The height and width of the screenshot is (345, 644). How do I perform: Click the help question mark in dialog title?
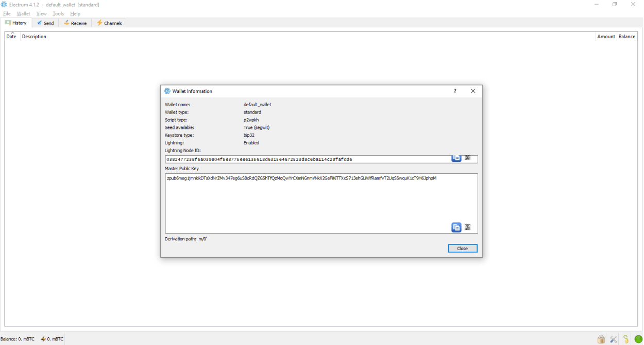(x=455, y=91)
